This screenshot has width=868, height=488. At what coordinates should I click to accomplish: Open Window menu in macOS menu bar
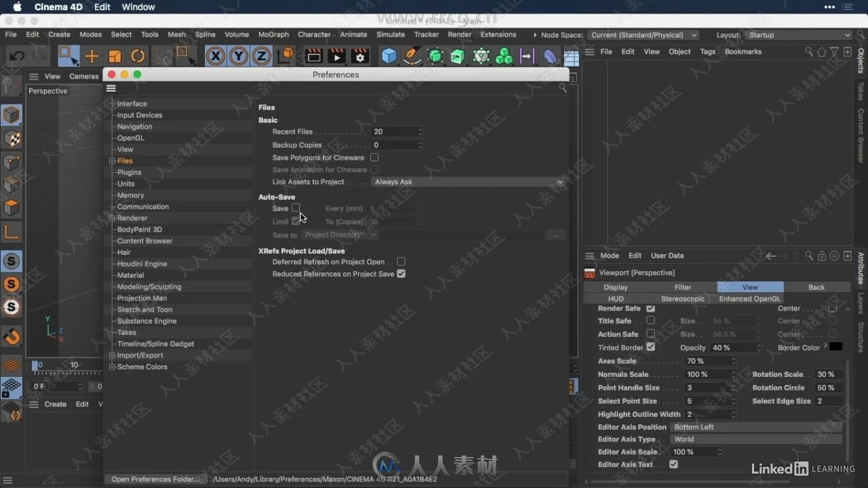(138, 7)
